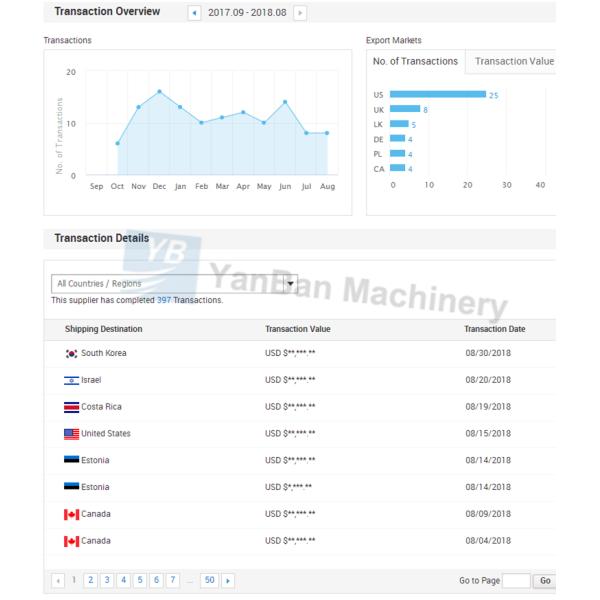Select page 2 in pagination

point(90,580)
